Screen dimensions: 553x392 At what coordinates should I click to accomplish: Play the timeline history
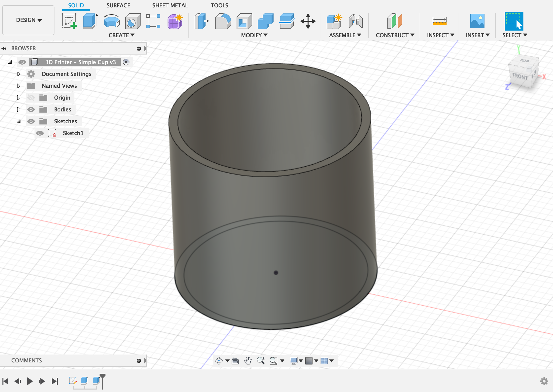(x=30, y=381)
